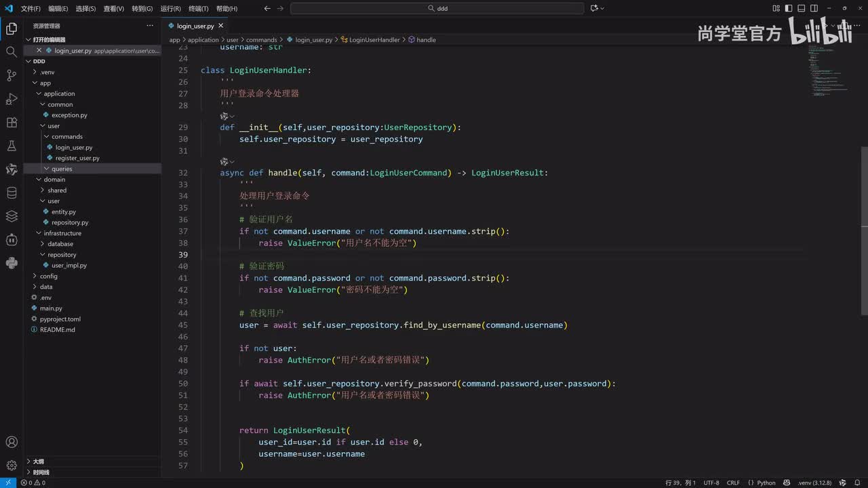Screen dimensions: 868x488
Task: Open the 文件(F) menu
Action: tap(31, 9)
